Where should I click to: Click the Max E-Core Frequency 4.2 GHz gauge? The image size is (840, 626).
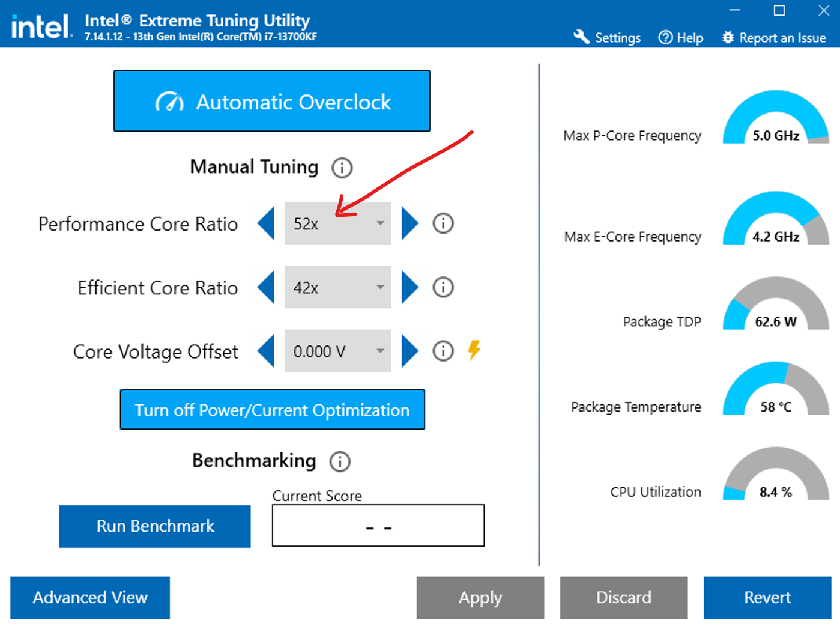[776, 218]
